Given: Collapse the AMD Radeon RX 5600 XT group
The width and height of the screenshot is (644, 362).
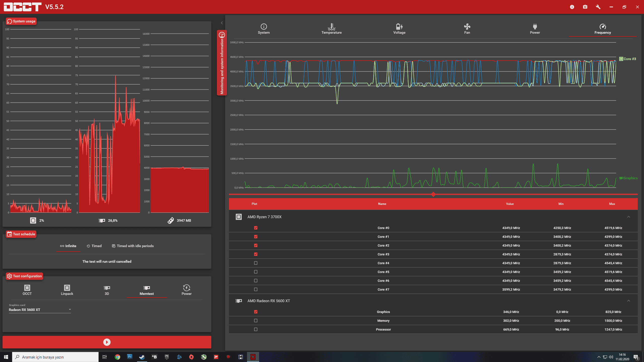Looking at the screenshot, I should tap(628, 301).
